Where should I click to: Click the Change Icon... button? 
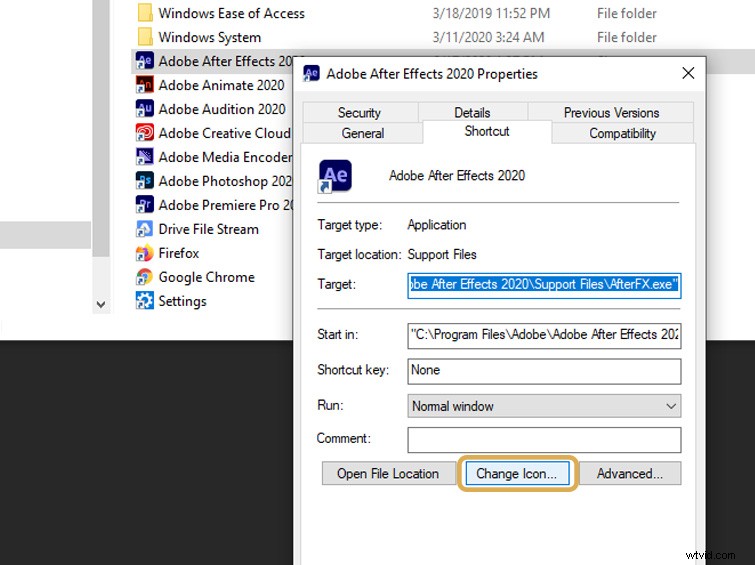[x=517, y=473]
